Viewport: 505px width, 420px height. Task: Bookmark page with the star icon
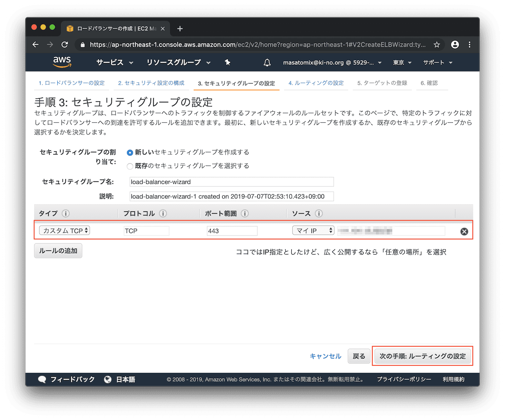[x=436, y=45]
